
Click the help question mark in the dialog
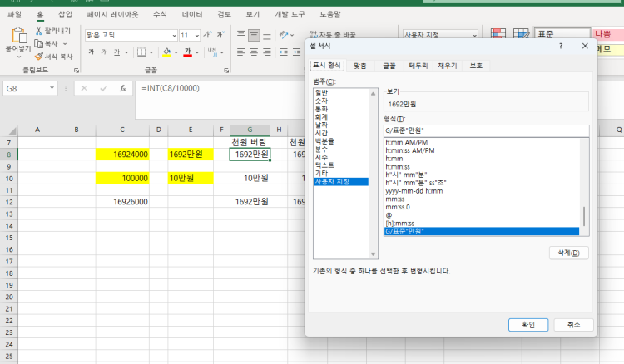tap(561, 47)
